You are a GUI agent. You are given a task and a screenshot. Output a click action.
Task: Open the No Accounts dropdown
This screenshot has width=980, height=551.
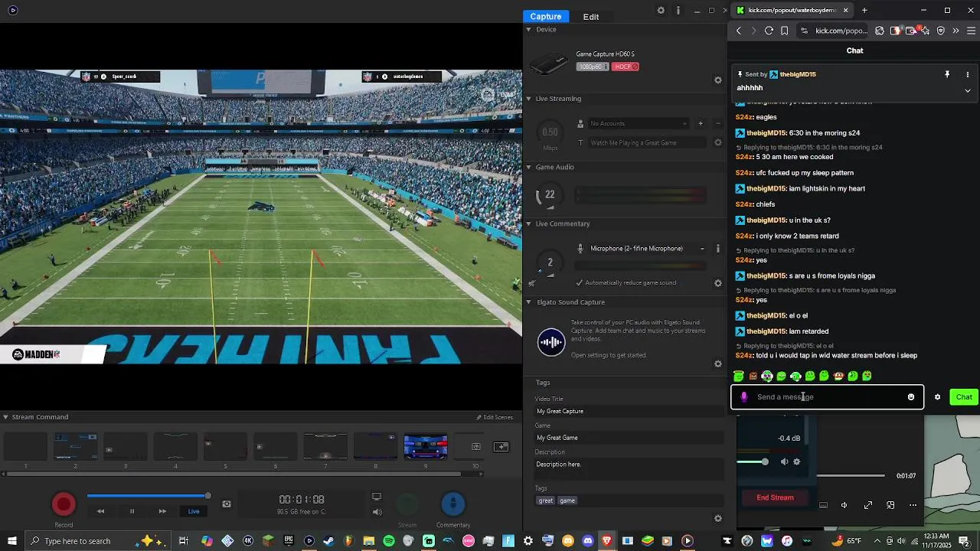tap(638, 123)
